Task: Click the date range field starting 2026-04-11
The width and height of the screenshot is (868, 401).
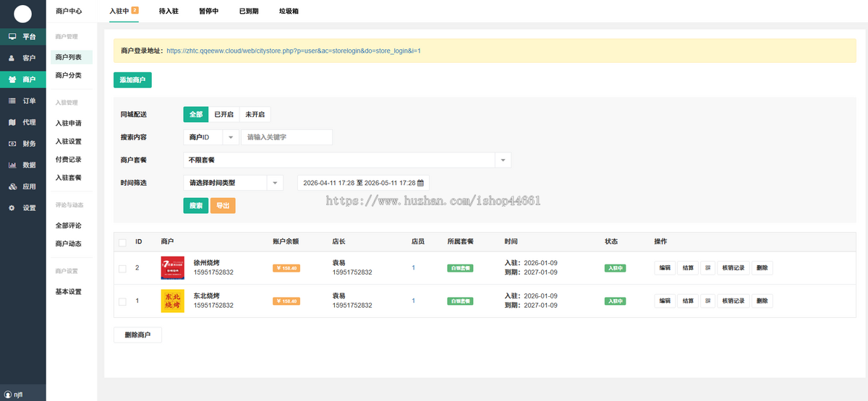Action: tap(363, 183)
